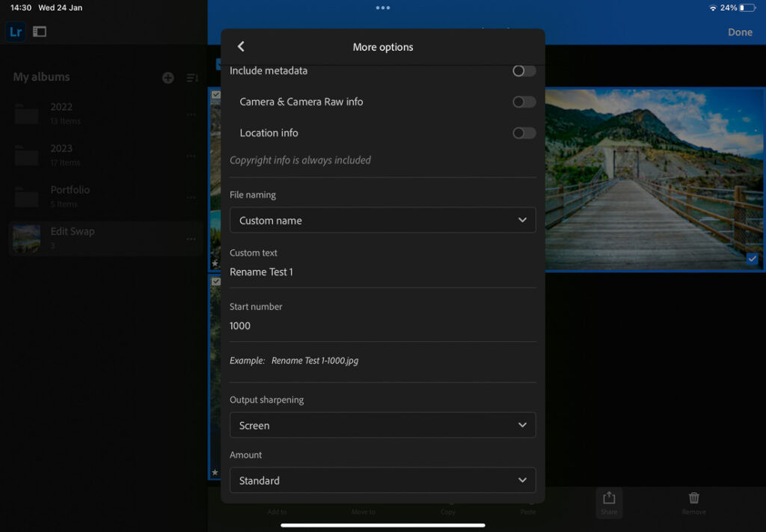Tap 'Copyright info is always included' note
Viewport: 766px width, 532px height.
coord(301,160)
